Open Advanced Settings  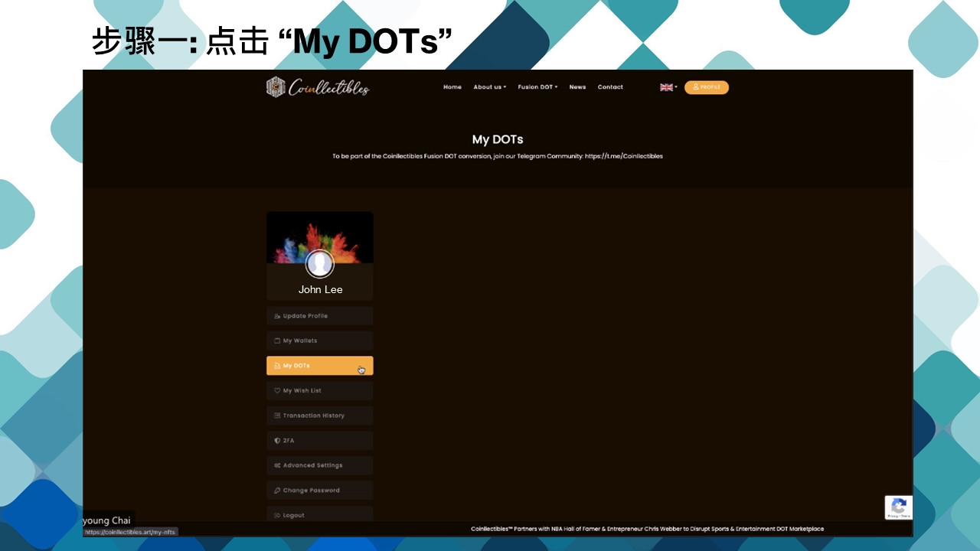[320, 465]
